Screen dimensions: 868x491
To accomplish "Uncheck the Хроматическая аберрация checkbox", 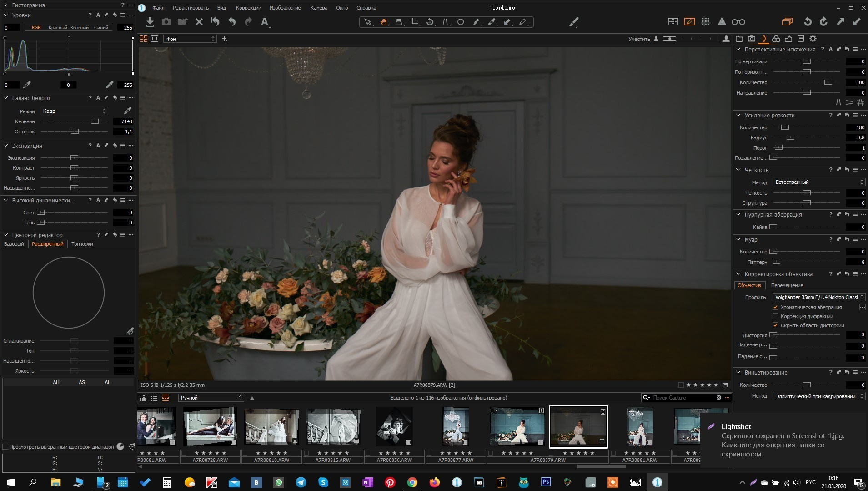I will [776, 307].
